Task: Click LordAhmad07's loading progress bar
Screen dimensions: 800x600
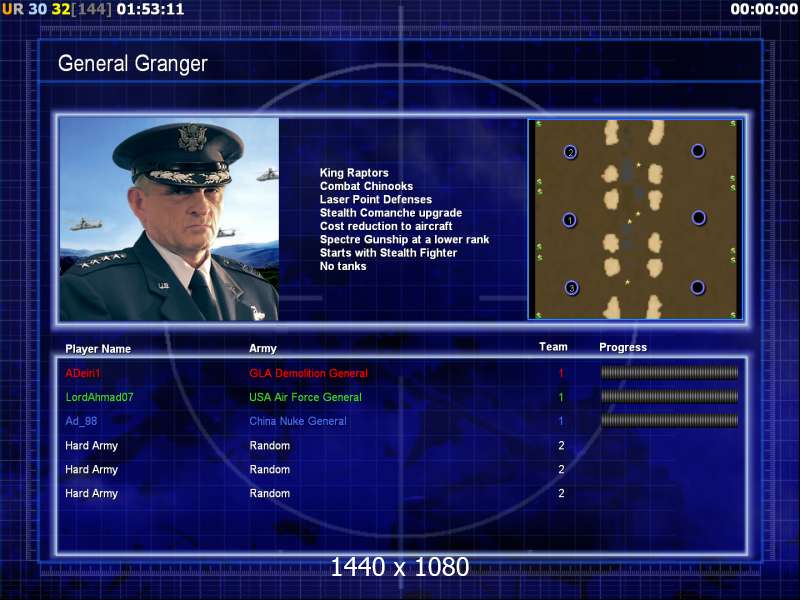Action: 669,396
